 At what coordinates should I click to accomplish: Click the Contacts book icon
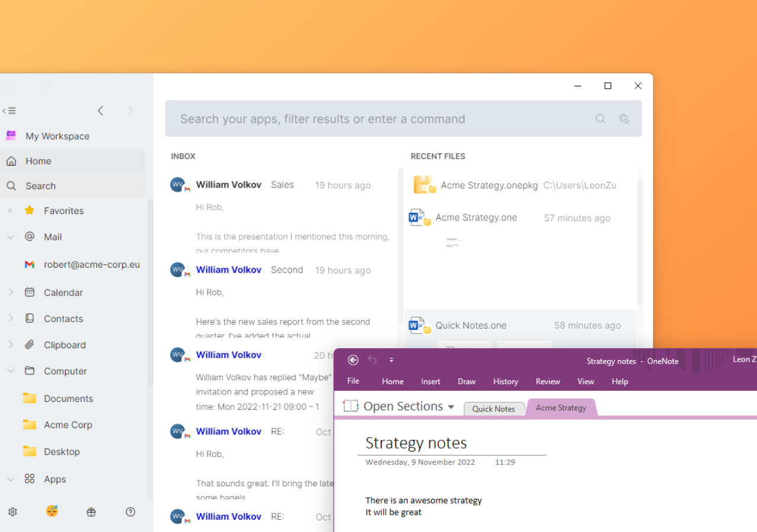pyautogui.click(x=30, y=318)
